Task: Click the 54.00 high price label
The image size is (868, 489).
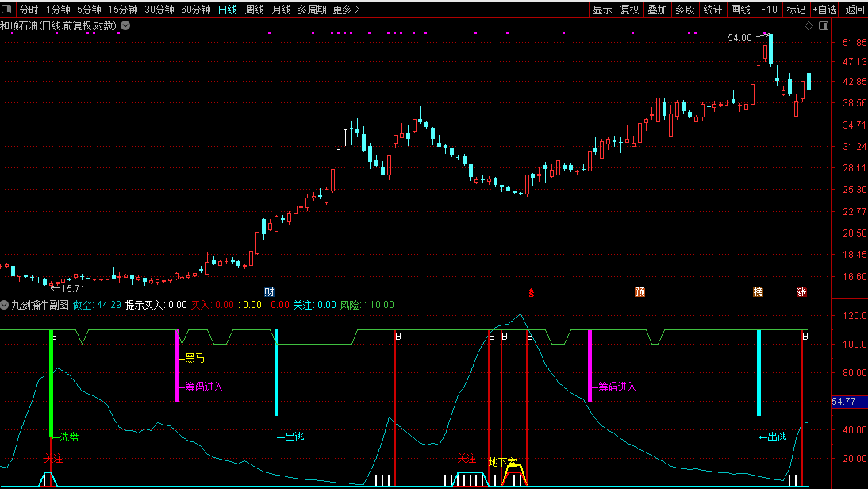Action: coord(739,38)
